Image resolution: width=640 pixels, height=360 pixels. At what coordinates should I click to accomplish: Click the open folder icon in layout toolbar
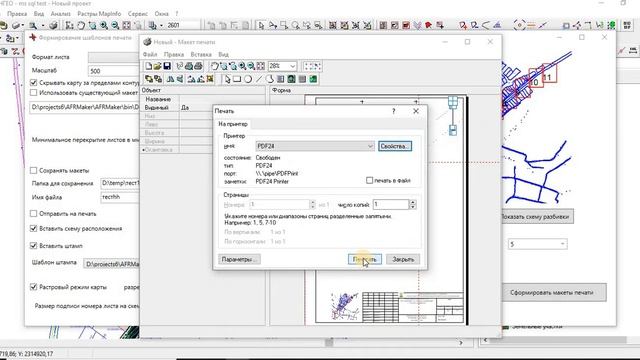tap(158, 66)
